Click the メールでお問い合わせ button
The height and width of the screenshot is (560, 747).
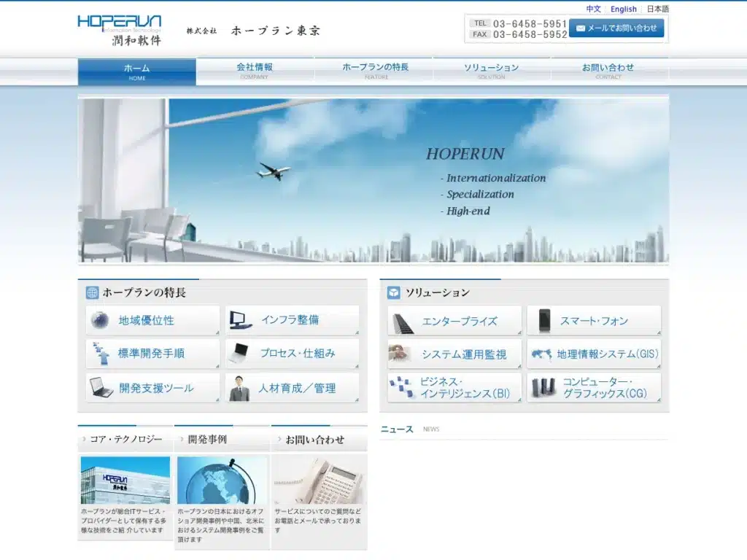616,28
